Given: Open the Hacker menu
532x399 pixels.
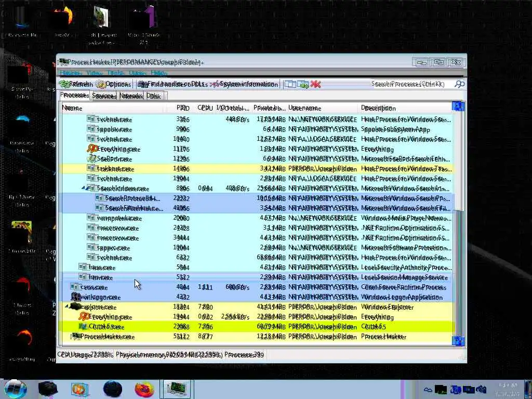Looking at the screenshot, I should click(x=71, y=73).
